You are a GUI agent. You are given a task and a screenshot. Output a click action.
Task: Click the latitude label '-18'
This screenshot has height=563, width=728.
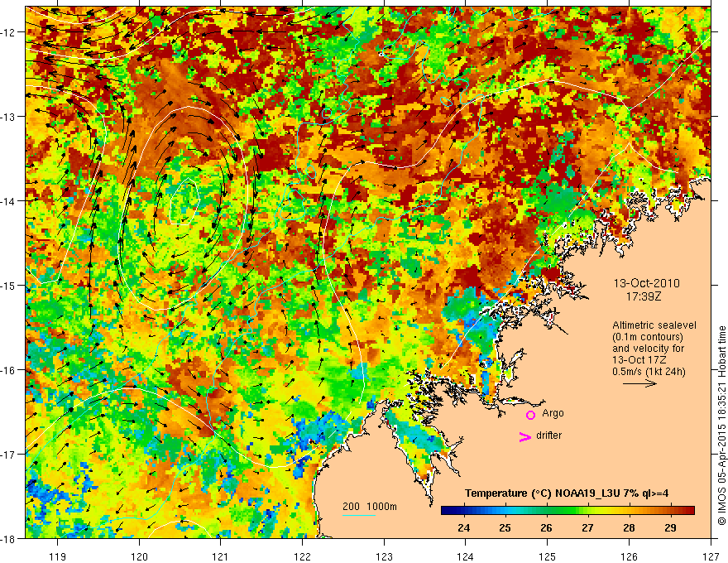tap(8, 539)
